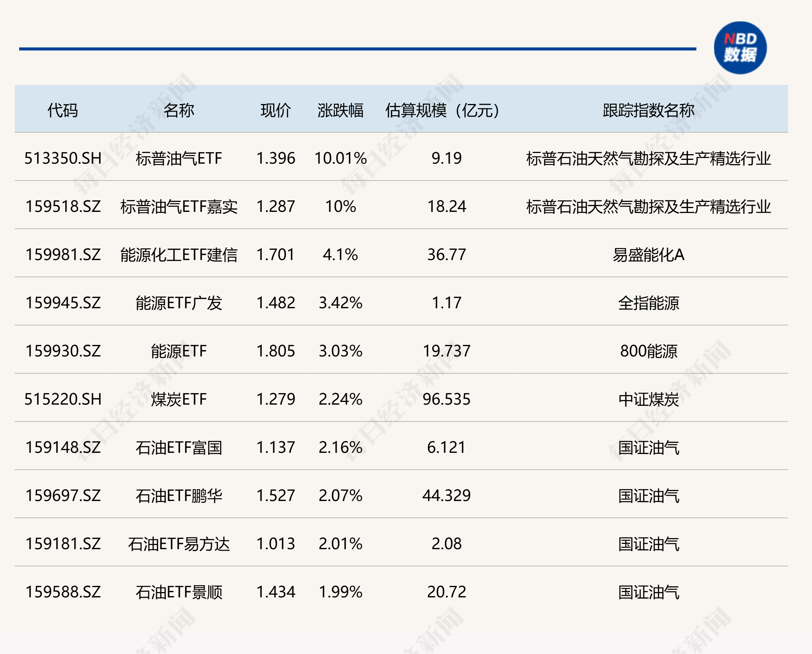
Task: Select the code 513350.SH
Action: click(63, 158)
